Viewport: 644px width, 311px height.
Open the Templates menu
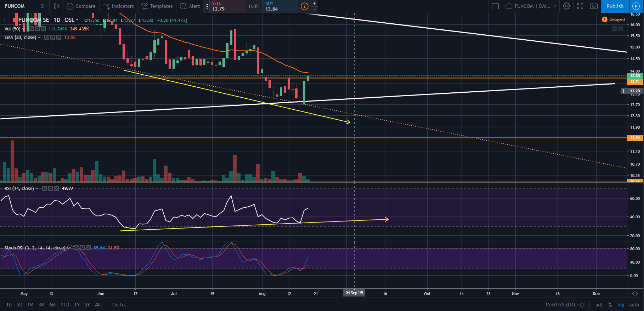pyautogui.click(x=157, y=6)
